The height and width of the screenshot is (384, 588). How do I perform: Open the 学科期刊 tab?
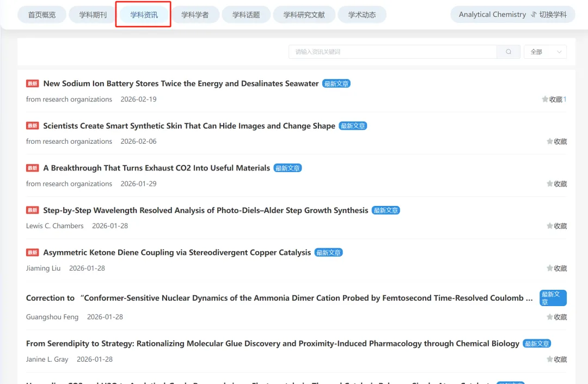[x=93, y=15]
